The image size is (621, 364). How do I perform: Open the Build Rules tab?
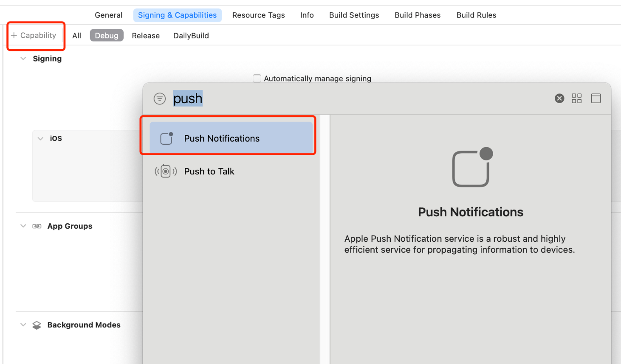477,15
